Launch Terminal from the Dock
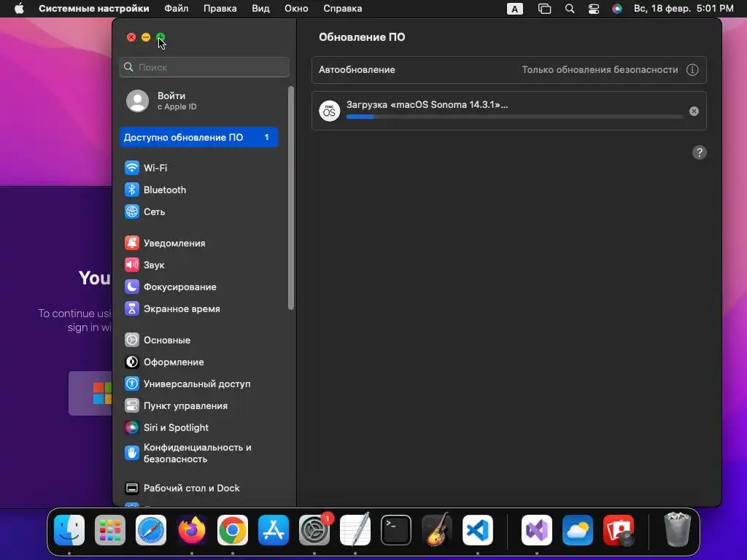747x560 pixels. point(396,529)
